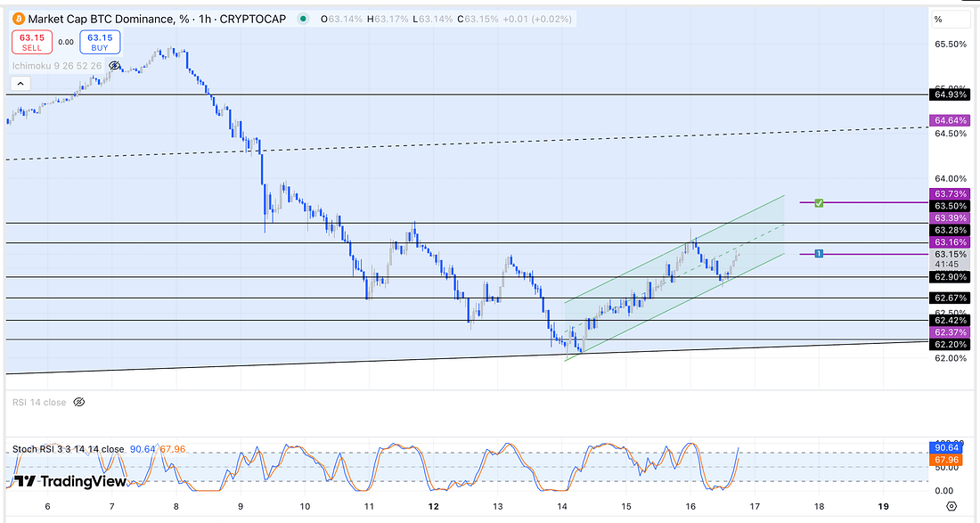Toggle Ichimoku indicator visibility eye
Screen dimensions: 980x523
tap(114, 65)
